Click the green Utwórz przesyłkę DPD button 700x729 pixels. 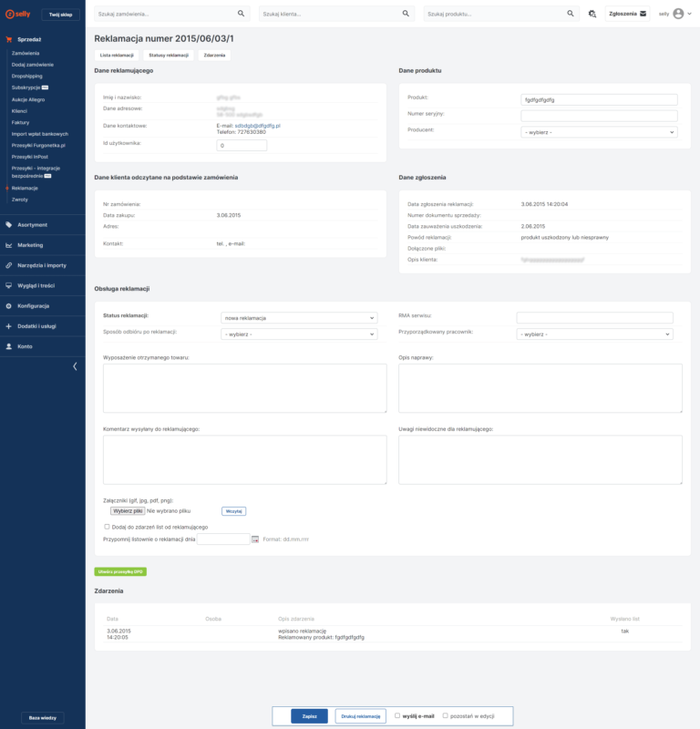click(120, 571)
